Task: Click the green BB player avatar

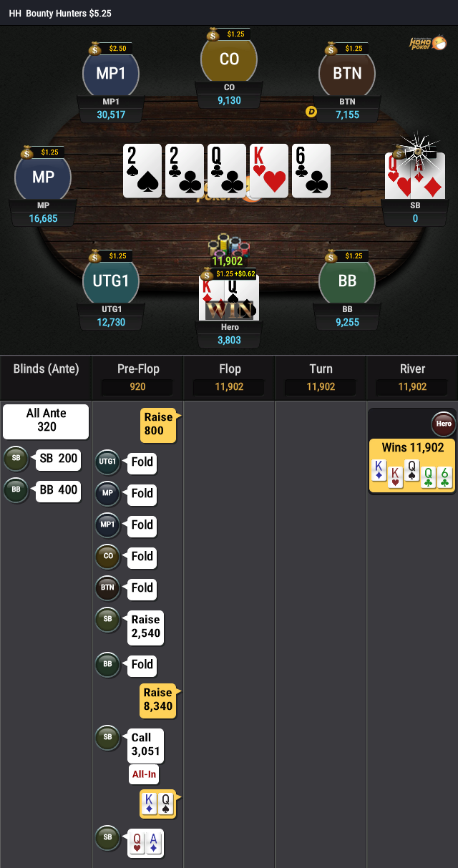Action: (x=347, y=281)
